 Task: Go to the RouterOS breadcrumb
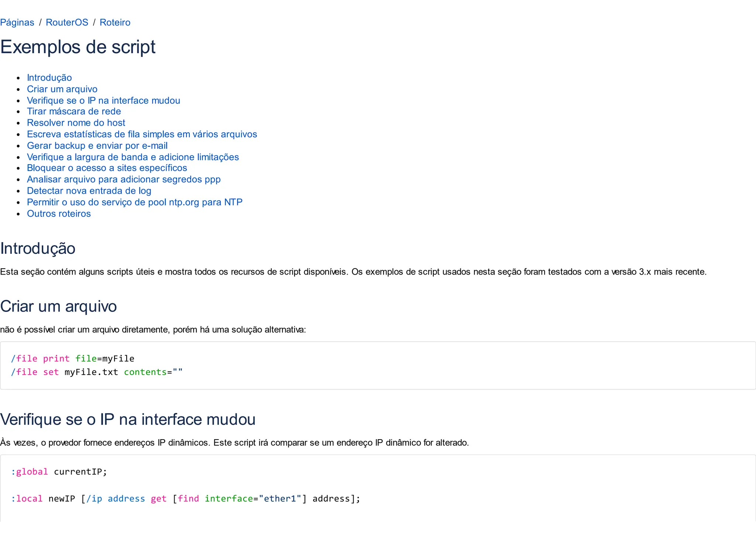click(x=67, y=23)
